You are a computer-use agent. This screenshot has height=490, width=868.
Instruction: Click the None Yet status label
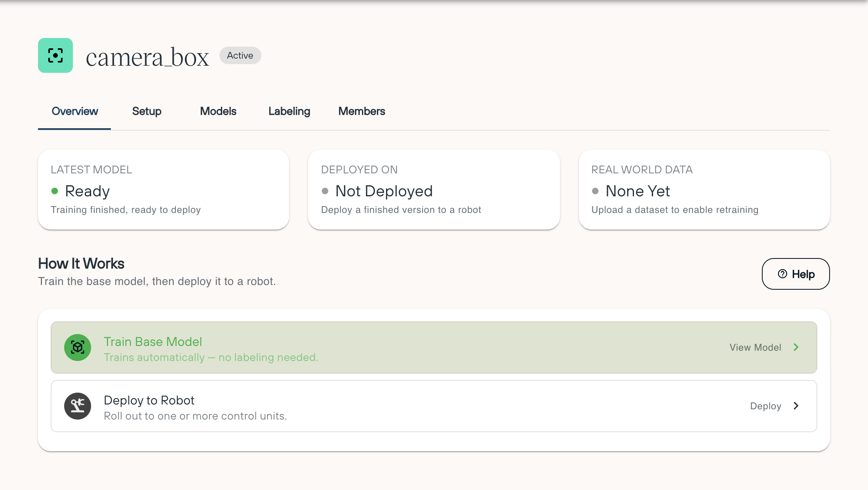[x=638, y=191]
